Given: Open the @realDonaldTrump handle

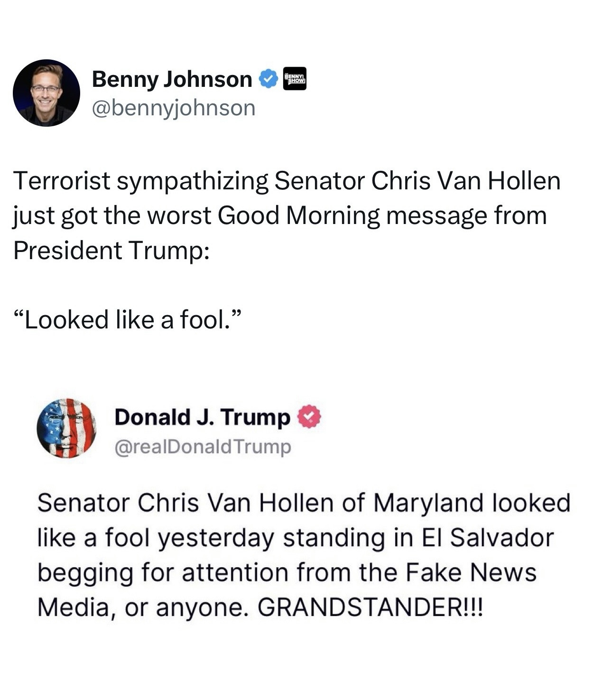Looking at the screenshot, I should click(x=203, y=447).
